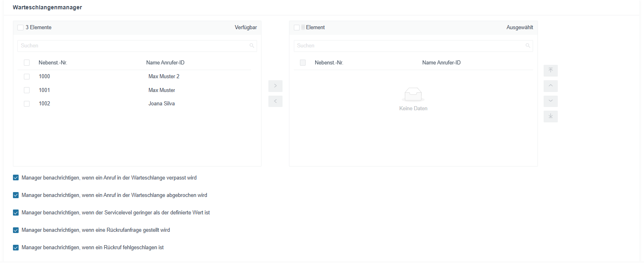Click extension number 1002
644x263 pixels.
pos(45,103)
